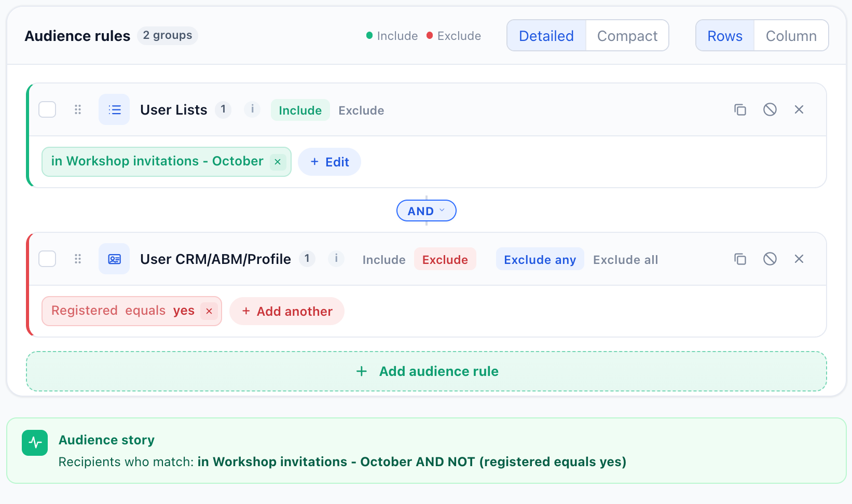Duplicate the User CRM/ABM/Profile rule group
852x504 pixels.
740,259
